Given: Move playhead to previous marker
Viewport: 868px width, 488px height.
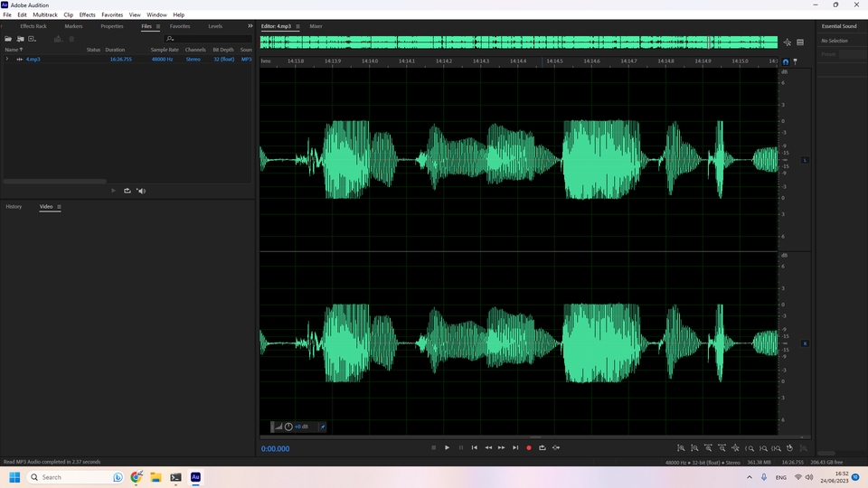Looking at the screenshot, I should pyautogui.click(x=475, y=447).
